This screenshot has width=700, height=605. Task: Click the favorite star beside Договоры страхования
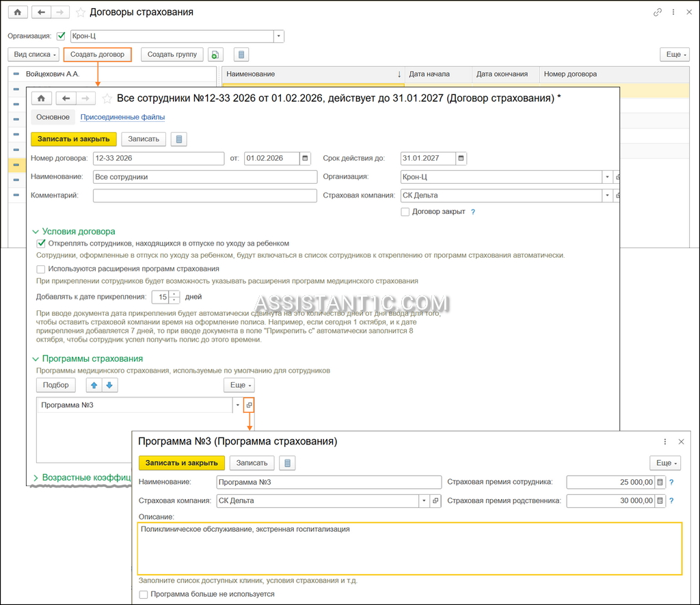click(81, 12)
